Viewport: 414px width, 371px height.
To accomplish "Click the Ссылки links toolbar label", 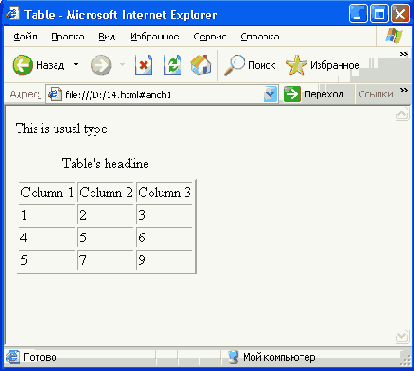I will pyautogui.click(x=376, y=94).
